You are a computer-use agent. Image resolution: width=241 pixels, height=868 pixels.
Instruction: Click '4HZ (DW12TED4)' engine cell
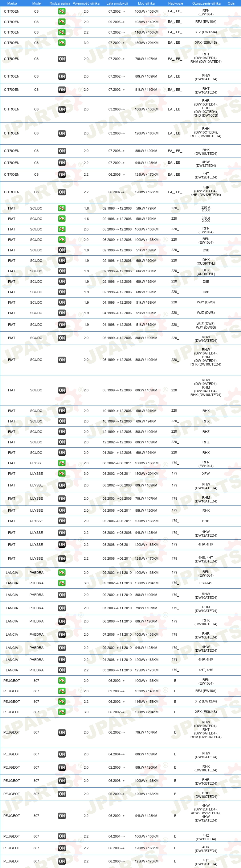click(x=206, y=837)
